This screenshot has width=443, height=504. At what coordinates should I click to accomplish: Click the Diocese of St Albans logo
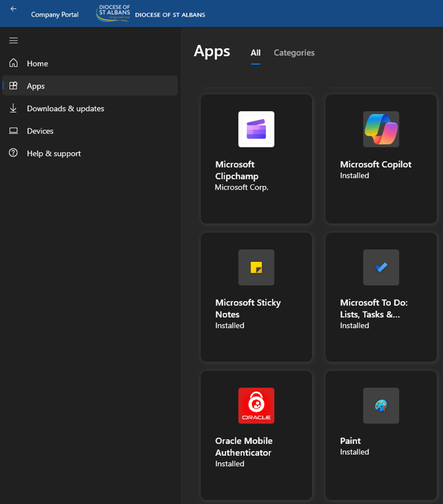click(x=113, y=13)
